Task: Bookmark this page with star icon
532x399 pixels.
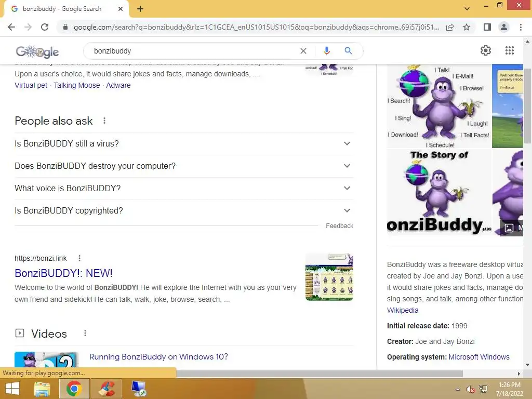Action: coord(467,27)
